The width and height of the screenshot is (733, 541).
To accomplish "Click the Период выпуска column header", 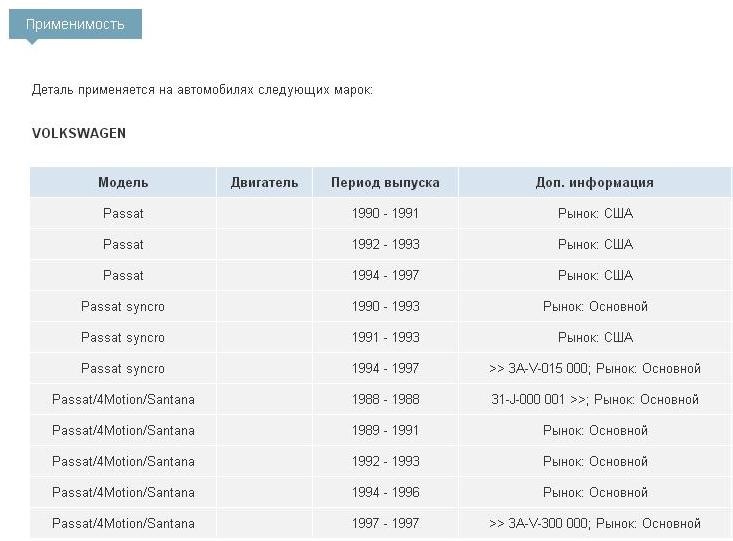I will pos(385,182).
